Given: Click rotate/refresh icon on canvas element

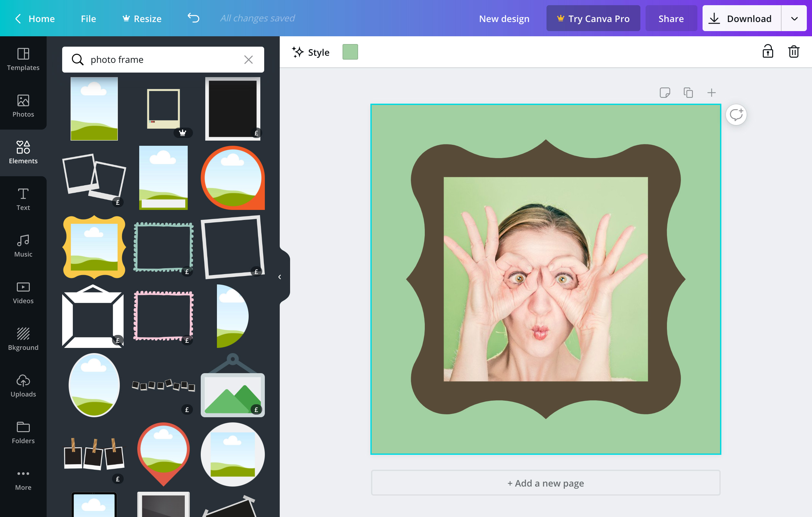Looking at the screenshot, I should coord(737,114).
